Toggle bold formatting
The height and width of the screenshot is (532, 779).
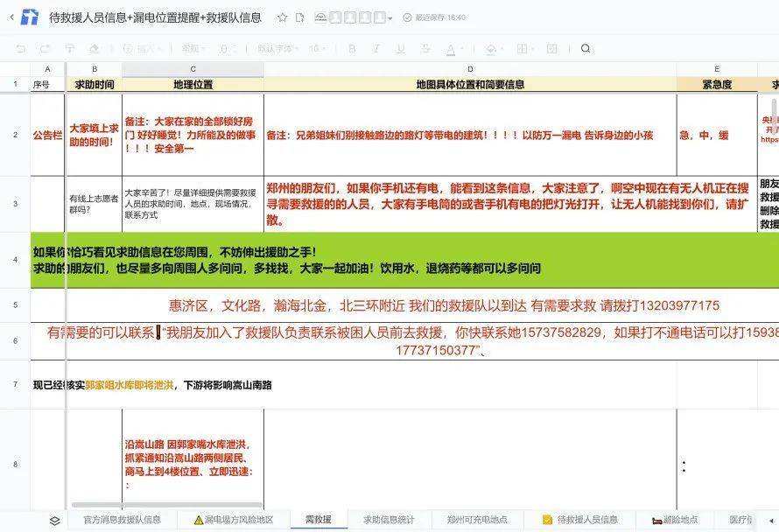(x=352, y=49)
